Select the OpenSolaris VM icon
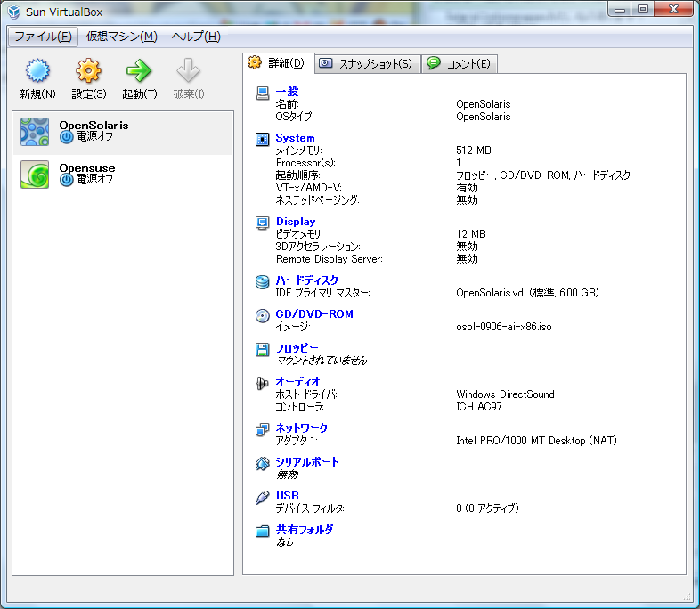This screenshot has width=700, height=609. click(x=35, y=132)
